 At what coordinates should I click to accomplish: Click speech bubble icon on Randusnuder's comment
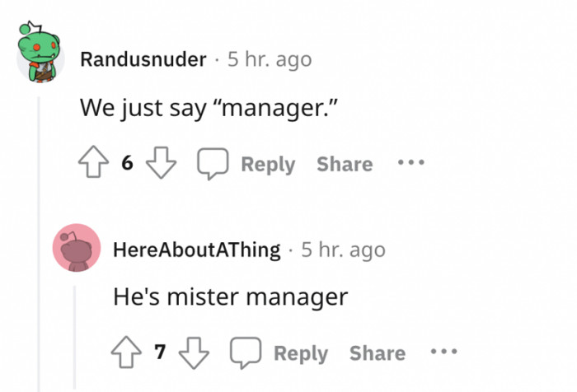click(x=211, y=164)
